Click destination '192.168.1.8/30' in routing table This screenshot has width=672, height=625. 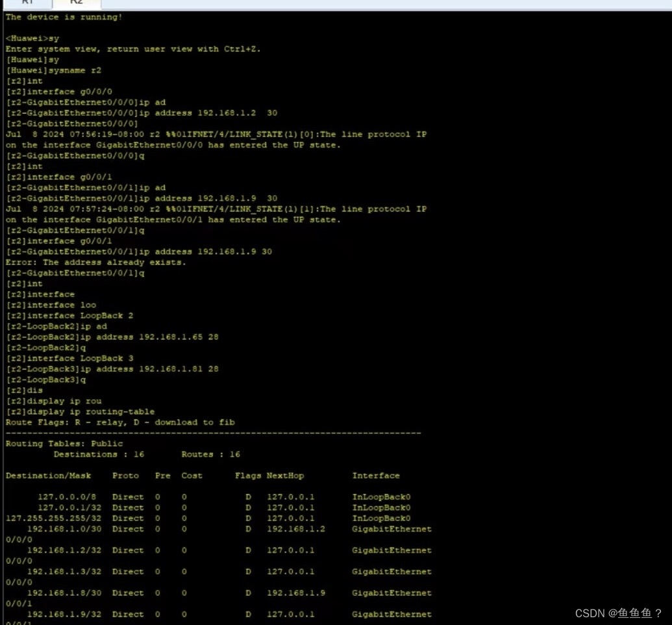click(x=64, y=593)
